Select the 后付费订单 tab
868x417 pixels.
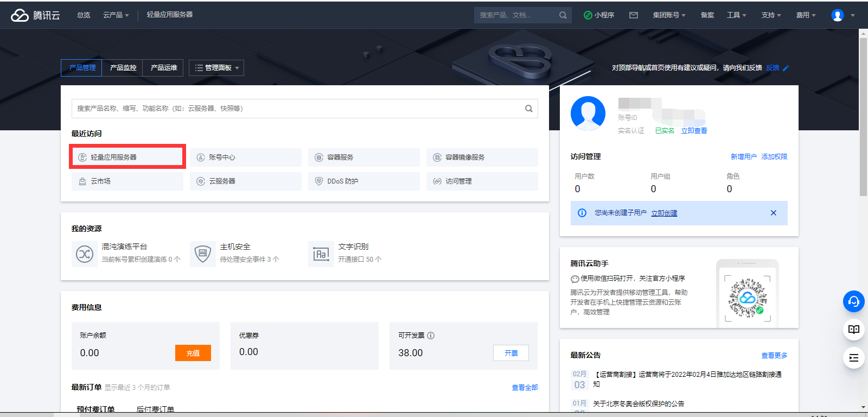click(155, 409)
